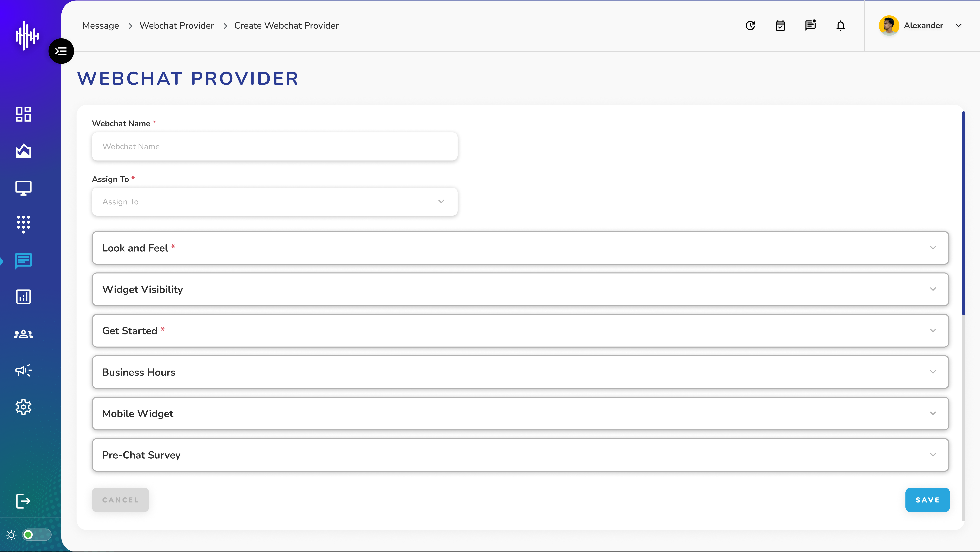Go to Webchat Provider breadcrumb
980x552 pixels.
point(177,26)
